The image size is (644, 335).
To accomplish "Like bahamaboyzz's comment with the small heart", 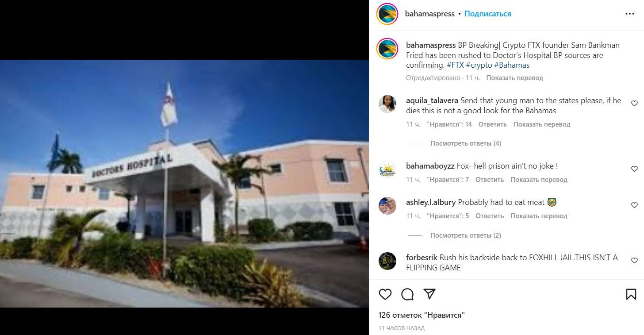I will [x=634, y=169].
